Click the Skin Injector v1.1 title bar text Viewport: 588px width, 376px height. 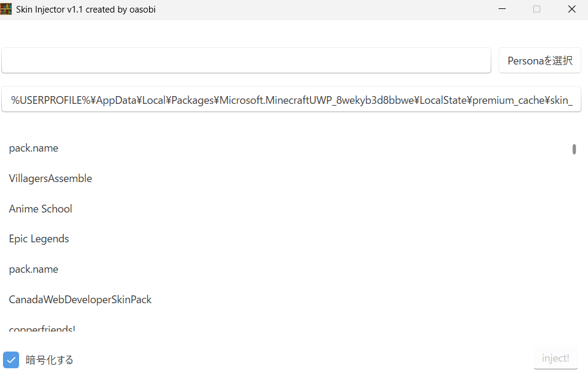tap(86, 10)
